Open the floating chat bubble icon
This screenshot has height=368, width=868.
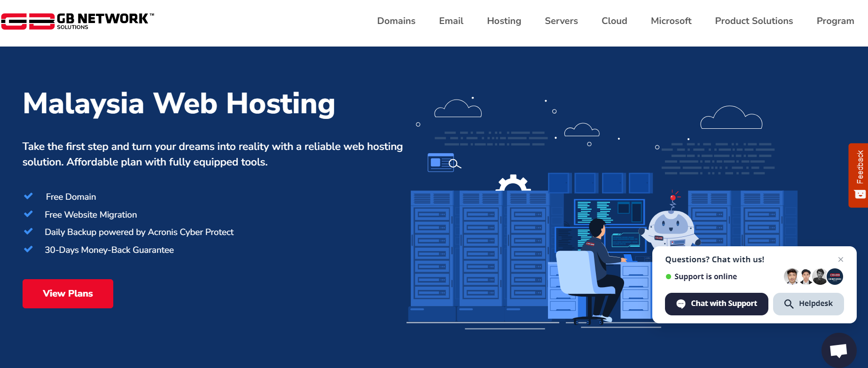coord(838,350)
